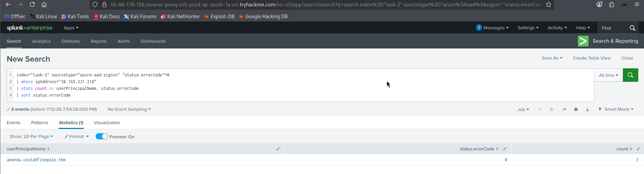
Task: Expand the Activity menu
Action: tap(557, 28)
